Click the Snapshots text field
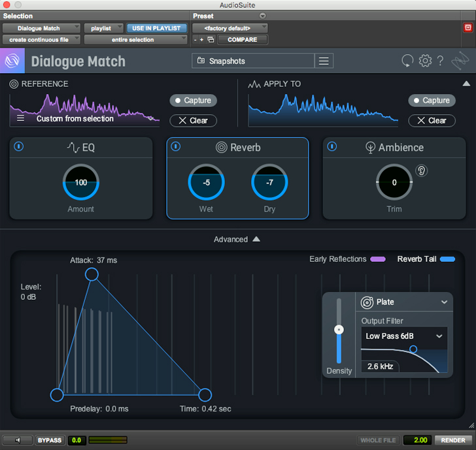 pos(253,61)
